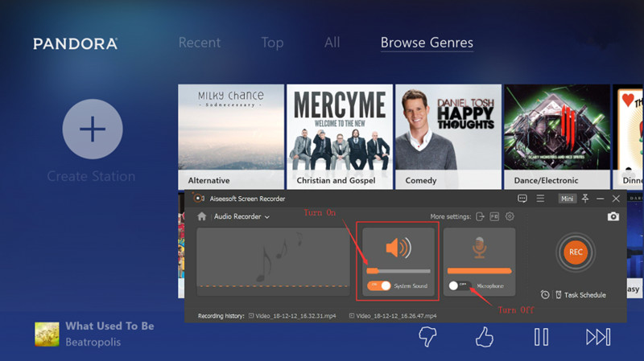This screenshot has width=644, height=361.
Task: Toggle the System Sound switch
Action: [x=378, y=286]
